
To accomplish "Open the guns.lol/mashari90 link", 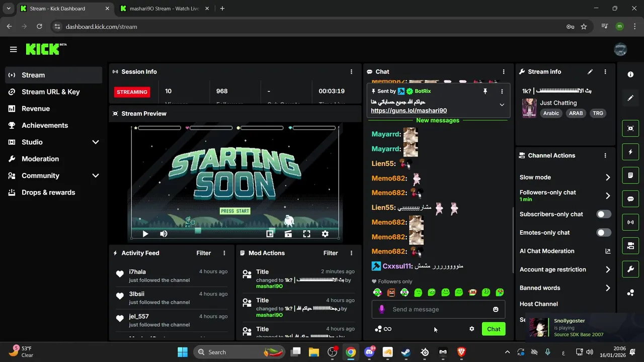I will [409, 111].
